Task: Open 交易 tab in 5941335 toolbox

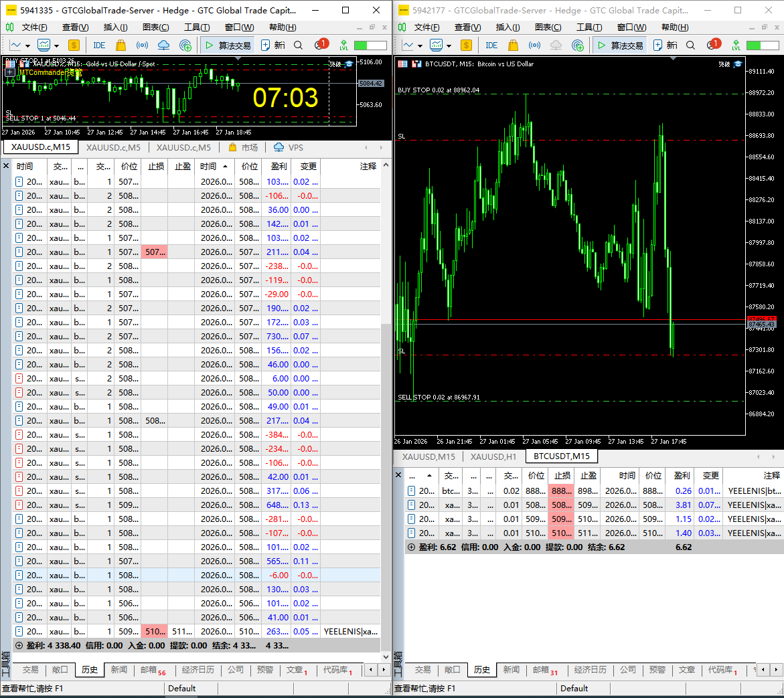Action: pyautogui.click(x=31, y=669)
